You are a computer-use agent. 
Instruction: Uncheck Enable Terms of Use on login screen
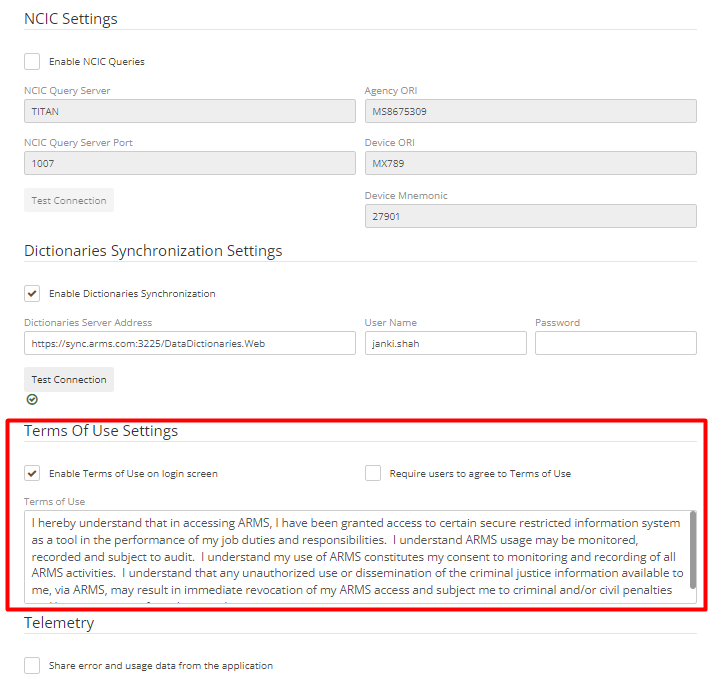[x=32, y=473]
